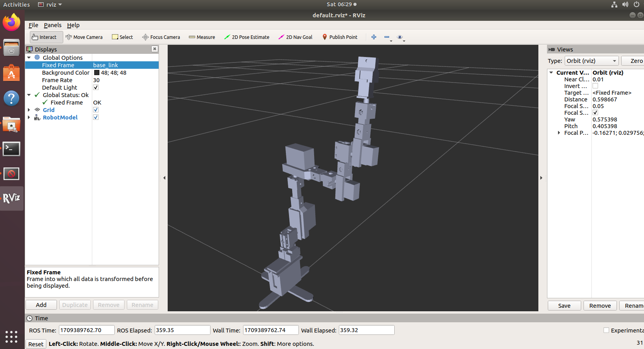Viewport: 644px width, 349px height.
Task: Choose the Select tool
Action: click(123, 37)
